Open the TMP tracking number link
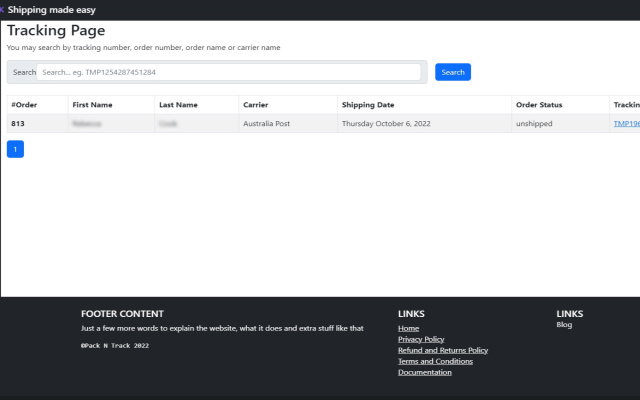Image resolution: width=640 pixels, height=400 pixels. (x=626, y=124)
